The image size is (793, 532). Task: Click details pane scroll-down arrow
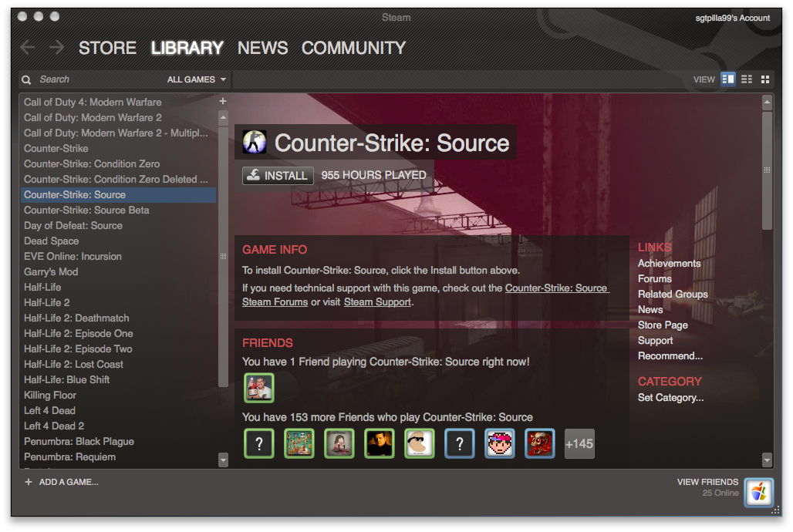click(767, 460)
